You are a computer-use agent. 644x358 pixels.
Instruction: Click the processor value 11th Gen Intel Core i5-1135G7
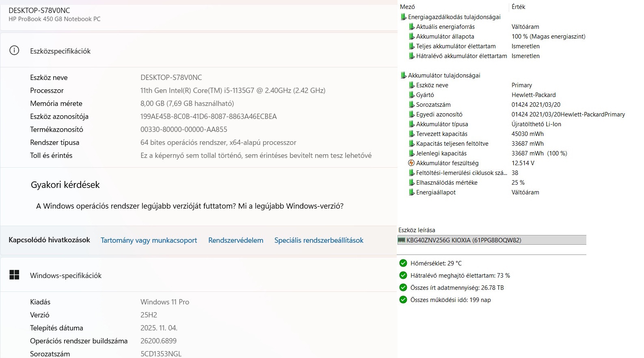(233, 91)
